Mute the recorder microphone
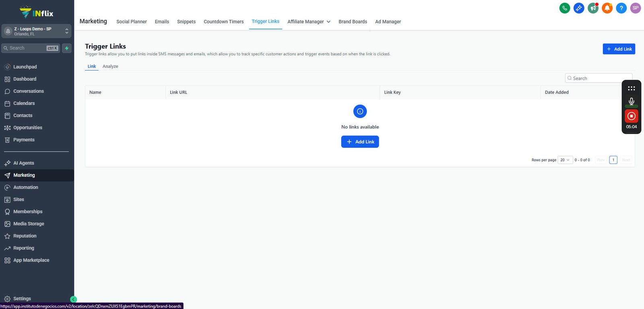644x309 pixels. (632, 101)
